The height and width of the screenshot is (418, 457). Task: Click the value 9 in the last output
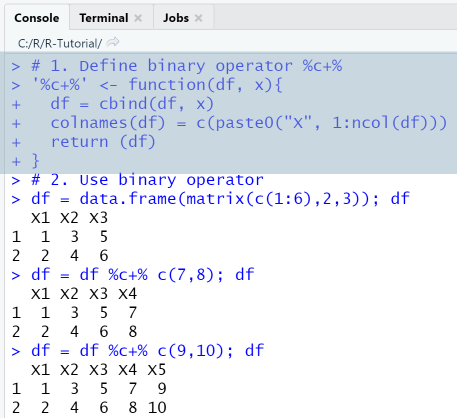(x=162, y=389)
